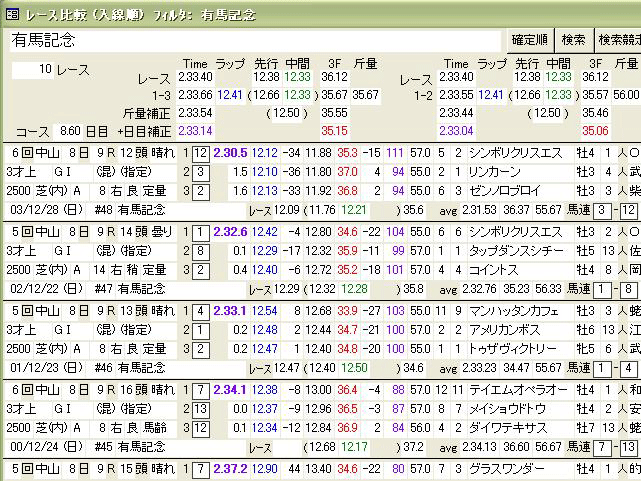Image resolution: width=641 pixels, height=481 pixels.
Task: Click purple index 111 in 2003 winner row
Action: tap(395, 153)
